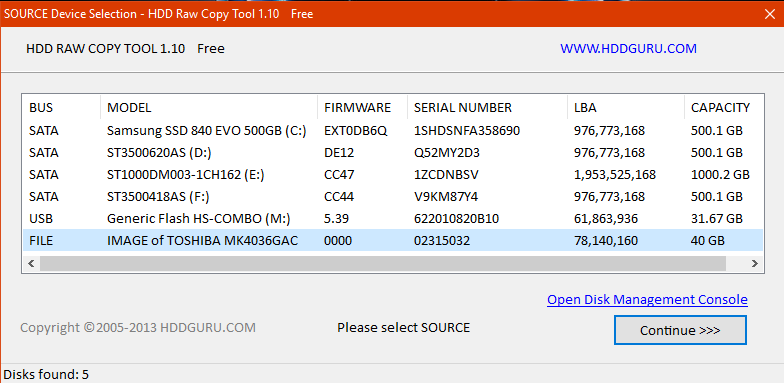The width and height of the screenshot is (784, 383).
Task: Click the USB bus cell
Action: [x=40, y=218]
